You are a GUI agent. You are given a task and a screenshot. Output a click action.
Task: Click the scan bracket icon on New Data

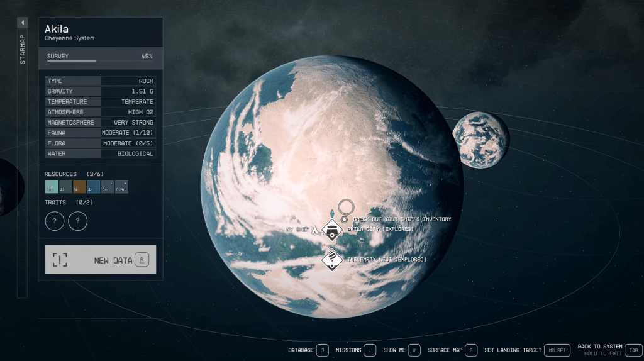60,260
